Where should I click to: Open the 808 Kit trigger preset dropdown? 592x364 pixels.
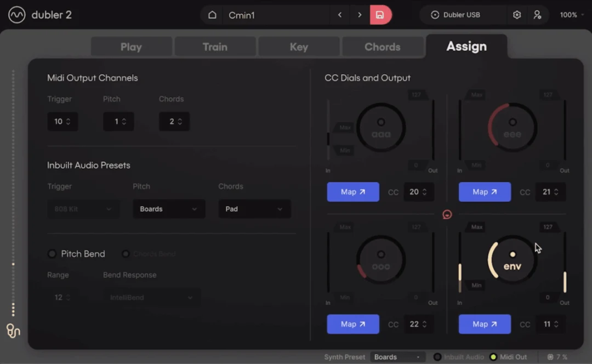(83, 209)
